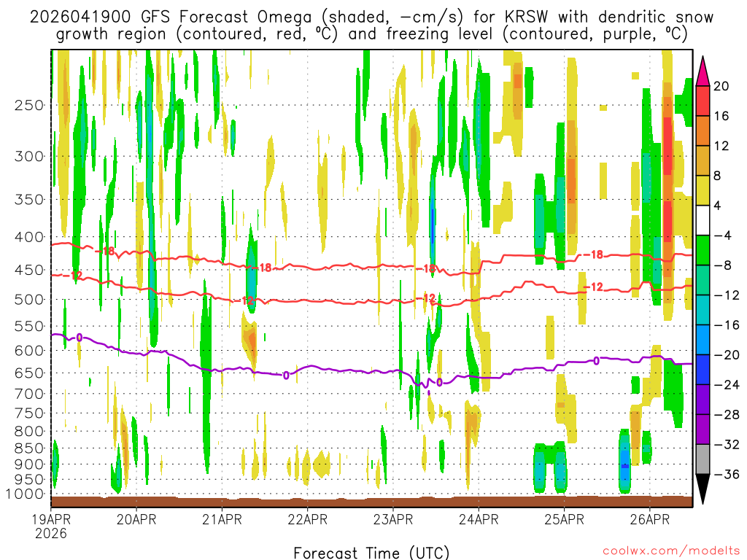Click the Forecast Time (UTC) axis title
This screenshot has height=560, width=747.
click(371, 553)
